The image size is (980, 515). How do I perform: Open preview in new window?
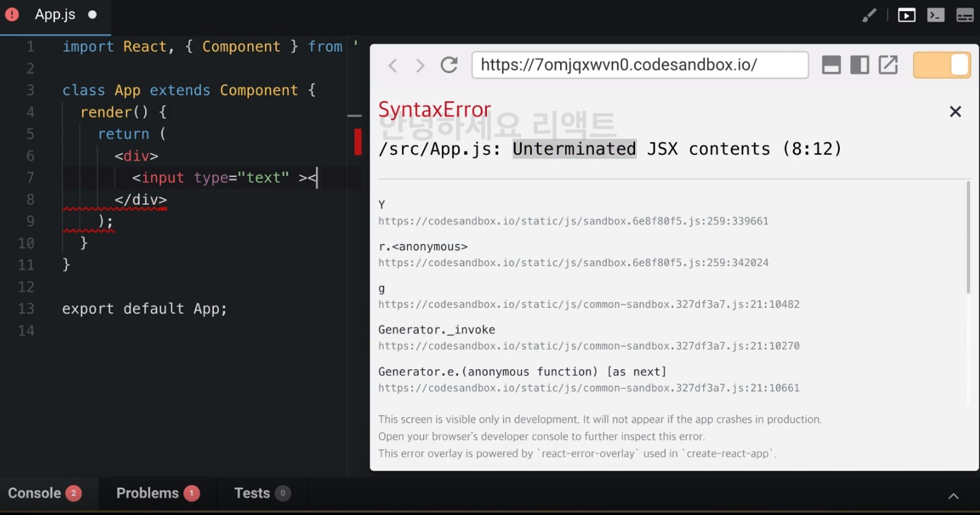(x=888, y=65)
